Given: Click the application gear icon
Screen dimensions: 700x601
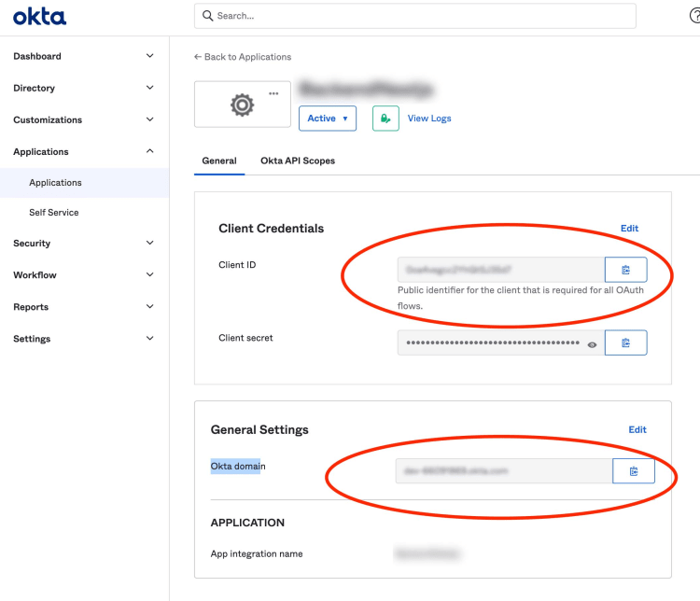Looking at the screenshot, I should point(243,105).
